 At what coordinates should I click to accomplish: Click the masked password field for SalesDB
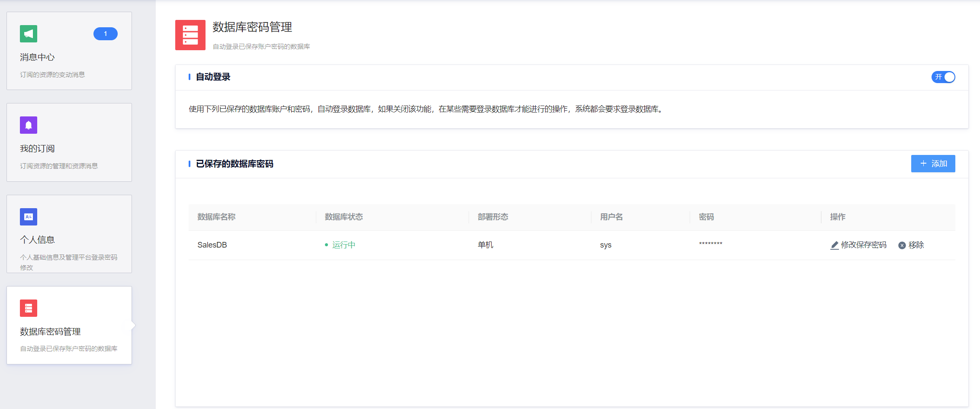[x=710, y=245]
